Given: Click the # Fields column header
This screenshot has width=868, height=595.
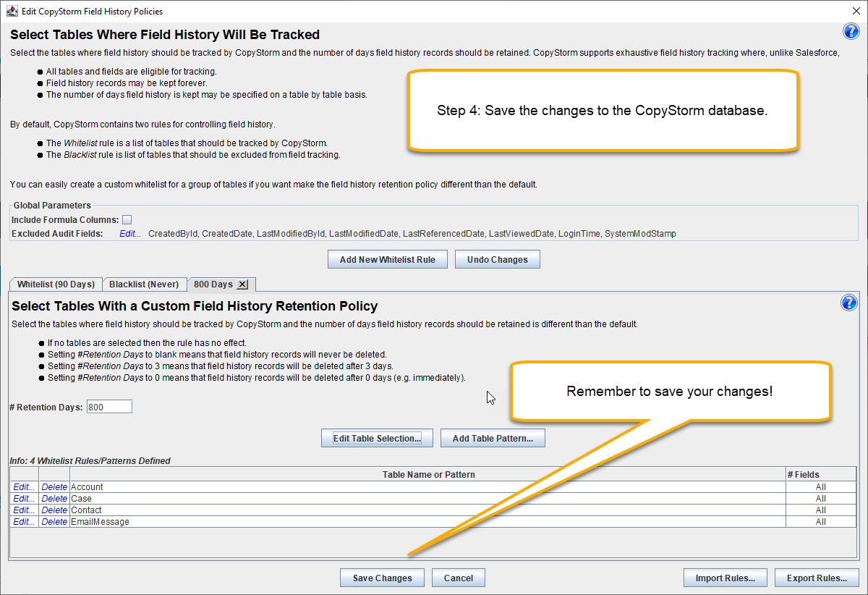Looking at the screenshot, I should tap(821, 475).
